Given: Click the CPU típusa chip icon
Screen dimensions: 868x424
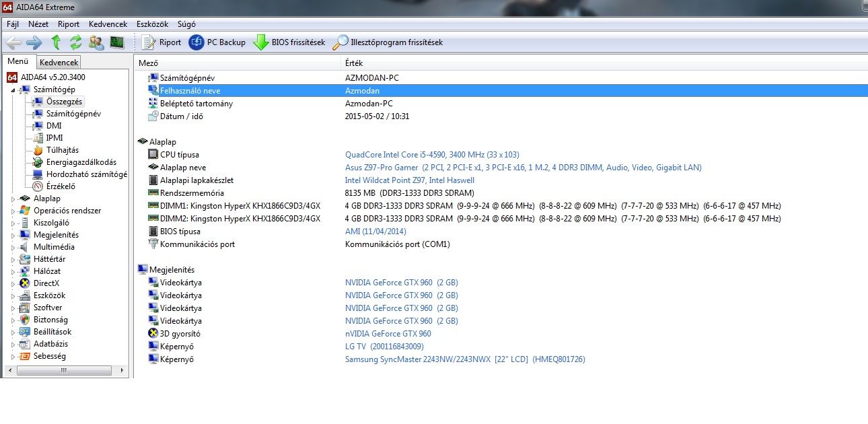Looking at the screenshot, I should [153, 155].
